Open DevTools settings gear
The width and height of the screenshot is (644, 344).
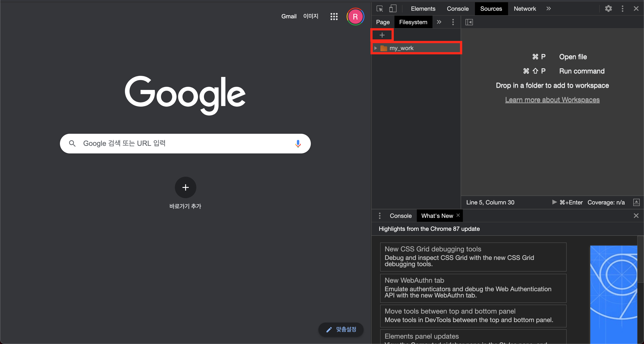tap(608, 9)
